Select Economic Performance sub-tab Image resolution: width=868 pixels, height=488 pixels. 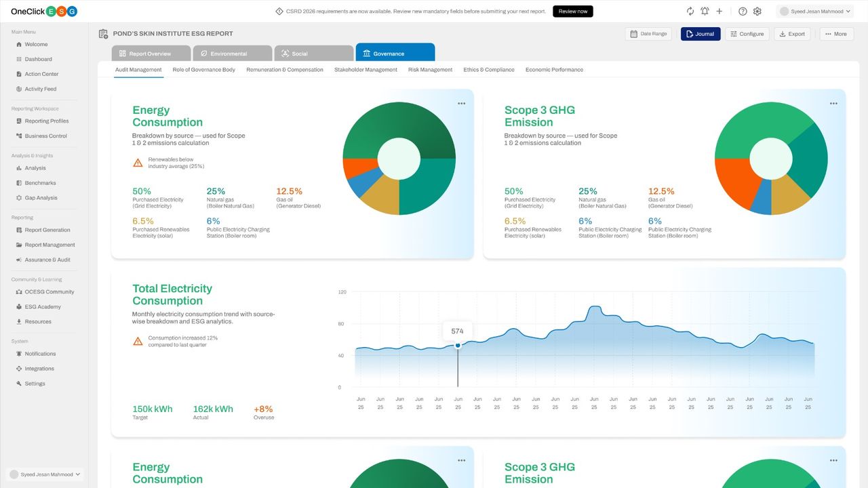click(x=554, y=70)
